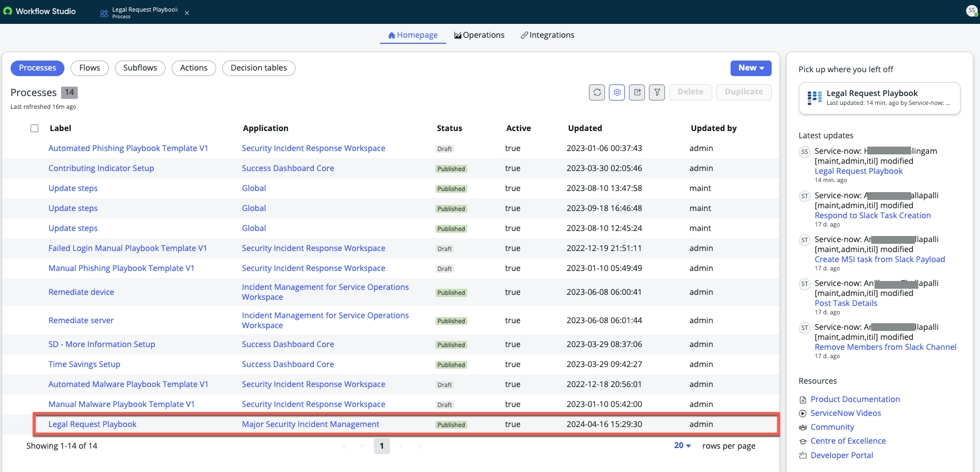The height and width of the screenshot is (472, 980).
Task: Open the Major Security Incident Management application link
Action: 311,424
